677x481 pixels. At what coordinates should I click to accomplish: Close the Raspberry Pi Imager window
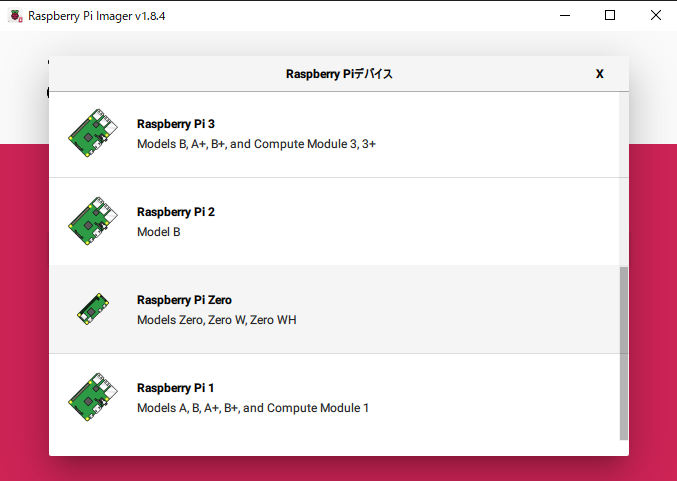pos(655,16)
